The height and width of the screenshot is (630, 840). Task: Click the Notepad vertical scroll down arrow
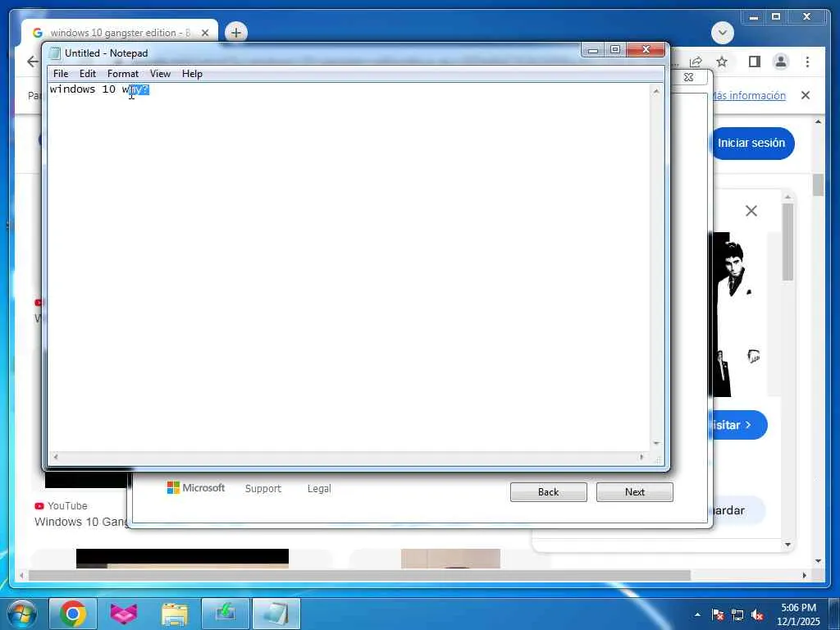(656, 444)
